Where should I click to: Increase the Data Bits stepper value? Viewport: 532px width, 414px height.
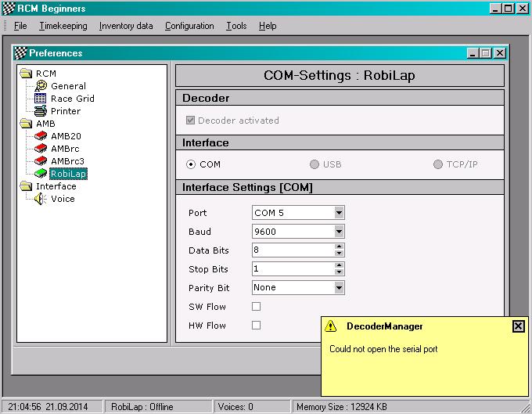pyautogui.click(x=339, y=247)
